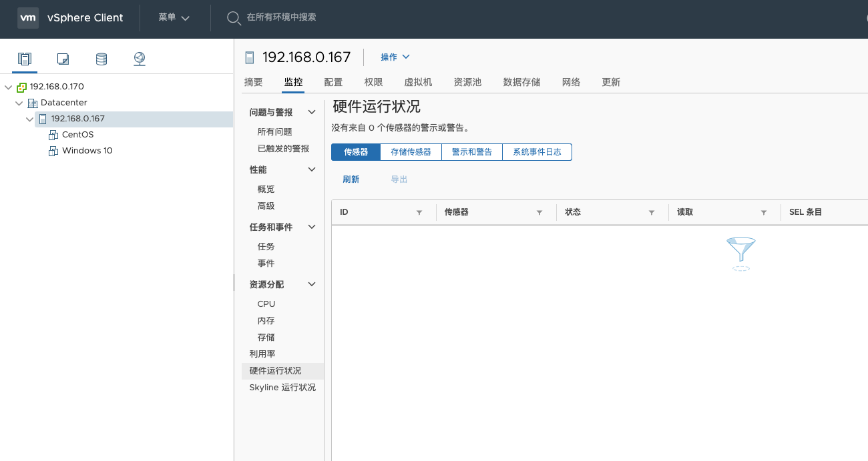868x461 pixels.
Task: Open the 操作 actions dropdown
Action: 395,57
